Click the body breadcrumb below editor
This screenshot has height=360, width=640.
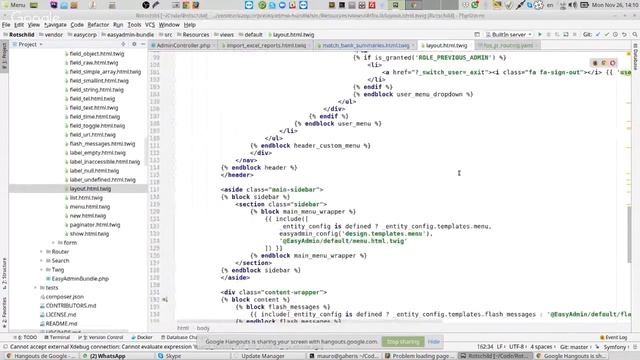tap(203, 328)
